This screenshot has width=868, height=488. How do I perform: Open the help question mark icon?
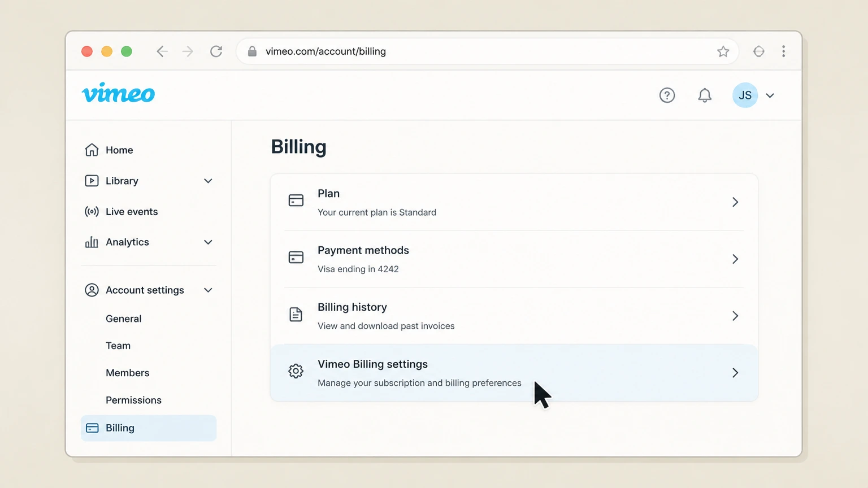[x=667, y=95]
